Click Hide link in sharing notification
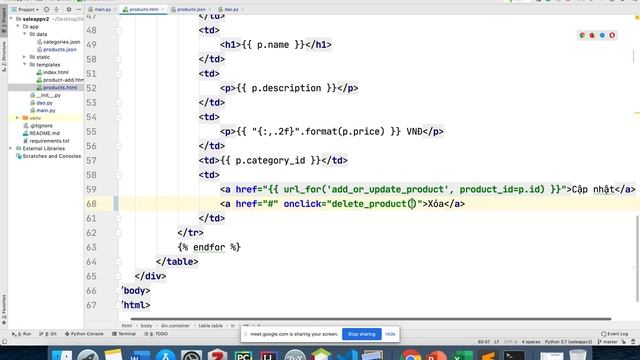This screenshot has width=640, height=360. click(x=390, y=334)
